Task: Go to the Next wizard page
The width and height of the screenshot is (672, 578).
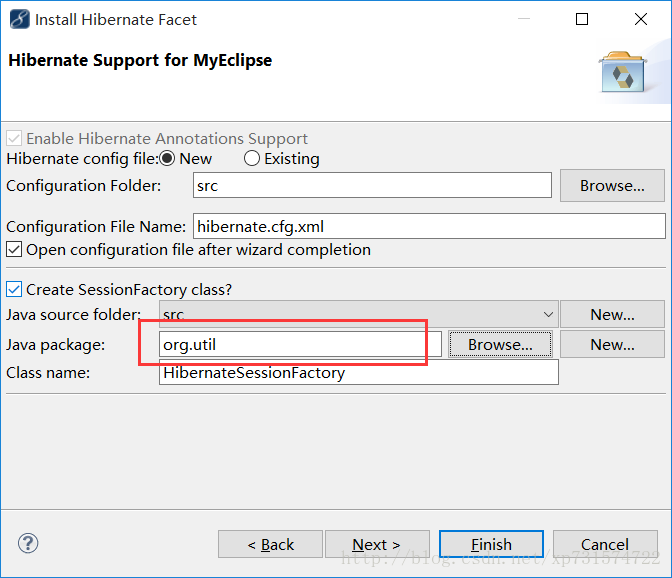Action: 377,545
